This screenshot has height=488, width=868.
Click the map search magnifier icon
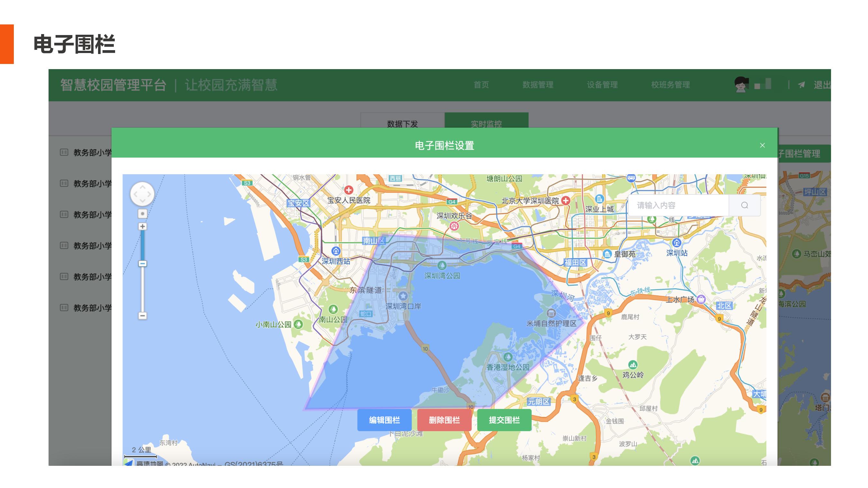[745, 205]
